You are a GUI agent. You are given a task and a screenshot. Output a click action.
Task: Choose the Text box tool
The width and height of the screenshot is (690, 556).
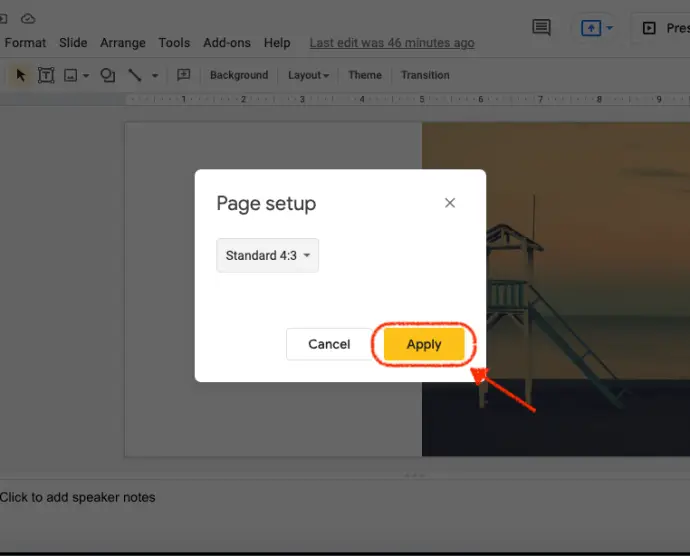(x=46, y=75)
